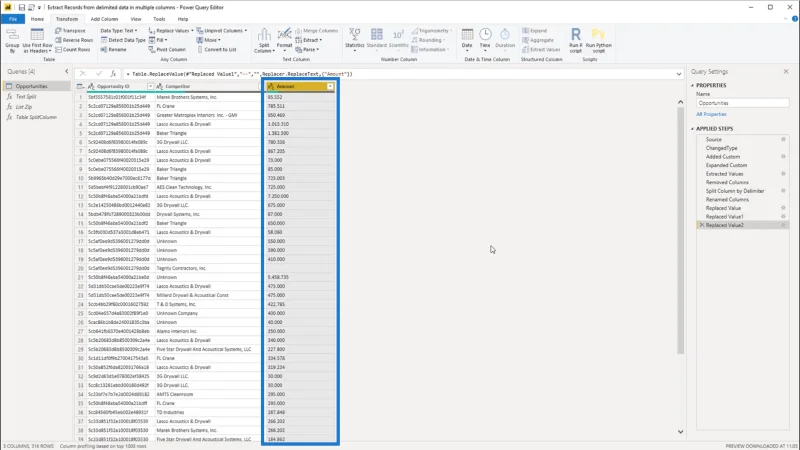Expand the formula bar chevron

tap(679, 74)
